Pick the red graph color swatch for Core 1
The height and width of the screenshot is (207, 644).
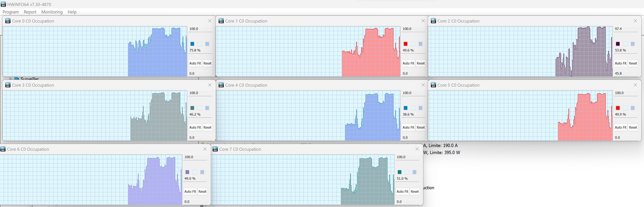(405, 44)
